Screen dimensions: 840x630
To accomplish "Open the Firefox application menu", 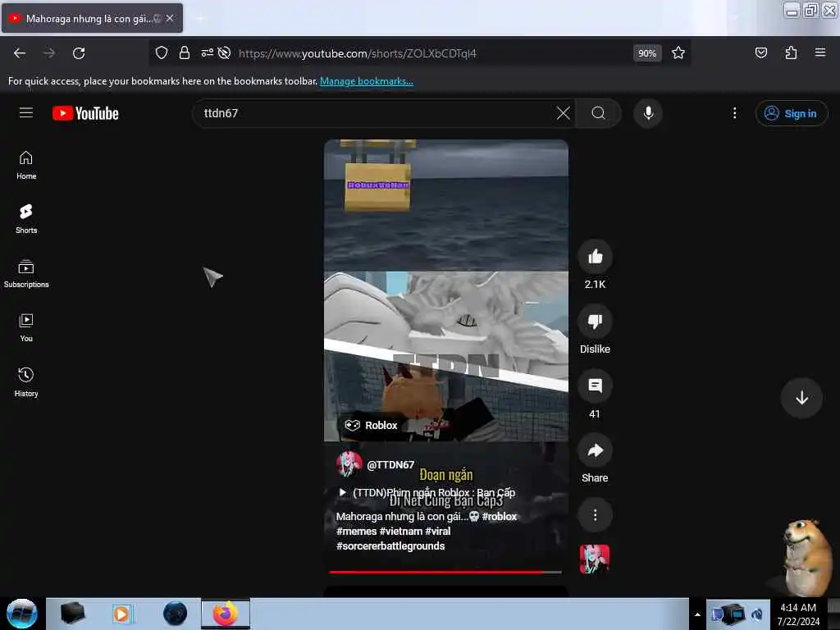I will [819, 53].
